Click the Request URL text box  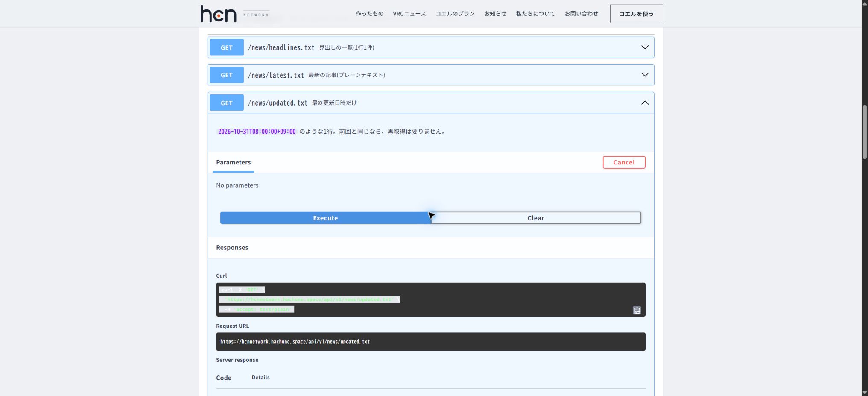point(430,342)
